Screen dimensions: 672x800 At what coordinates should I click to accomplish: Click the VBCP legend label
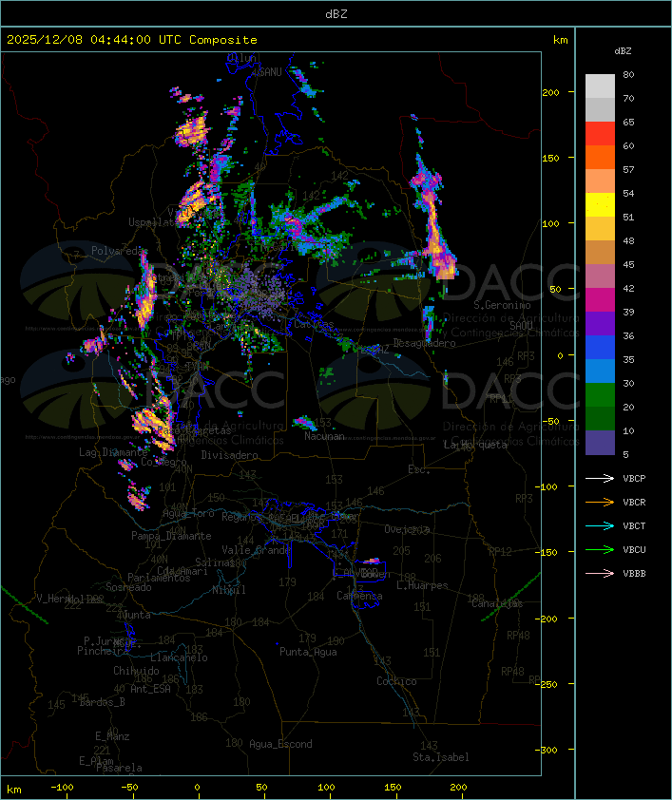(634, 478)
